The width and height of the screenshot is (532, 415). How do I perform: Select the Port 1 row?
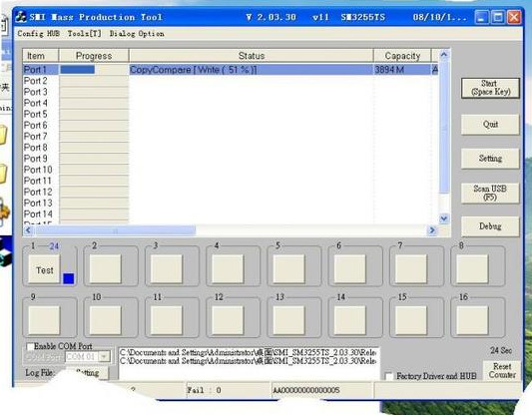[231, 70]
